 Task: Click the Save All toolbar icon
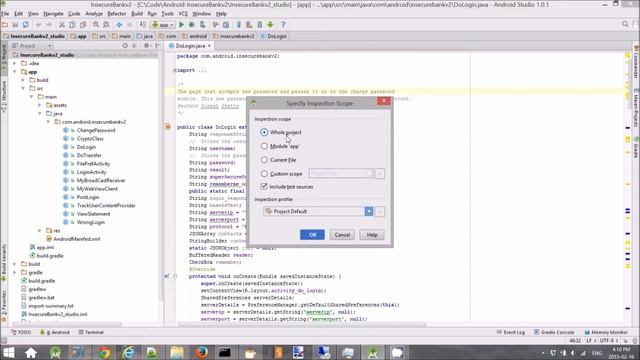point(15,25)
